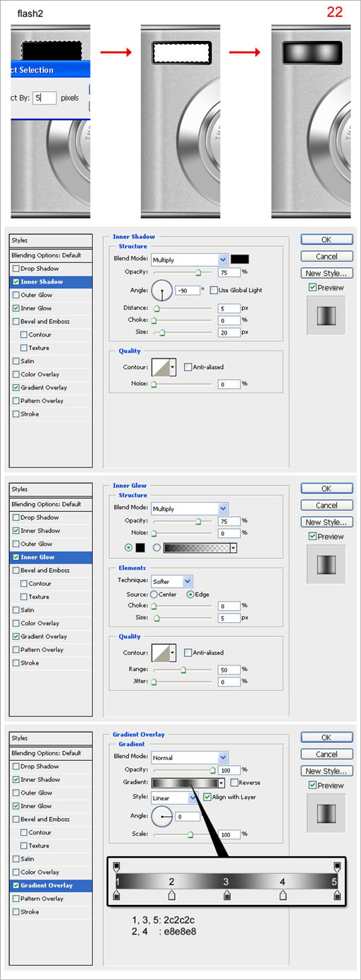Click the Inner Shadow angle dial
This screenshot has height=980, width=361.
(x=162, y=290)
